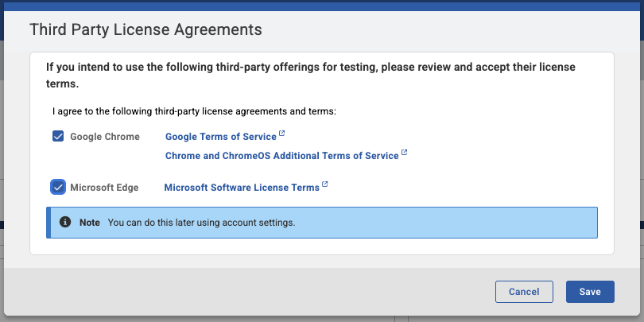Click external-link icon after Chrome and ChromeOS Additional Terms

(404, 153)
